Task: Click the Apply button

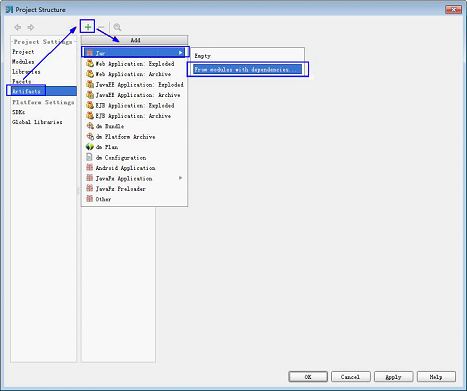Action: (x=394, y=377)
